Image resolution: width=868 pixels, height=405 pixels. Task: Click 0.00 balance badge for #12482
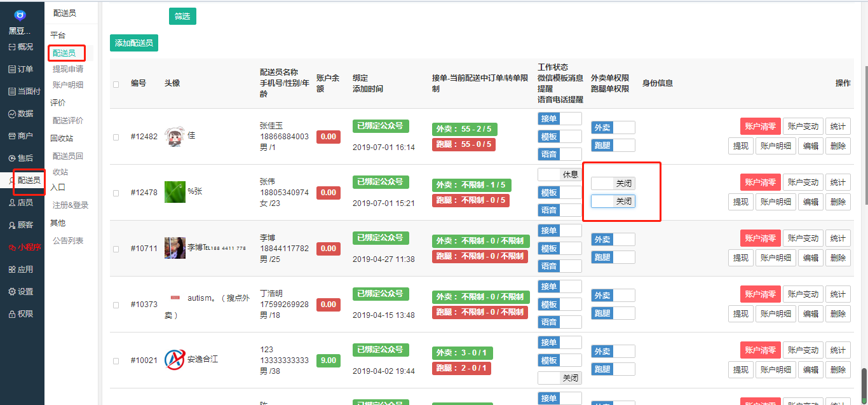(329, 137)
